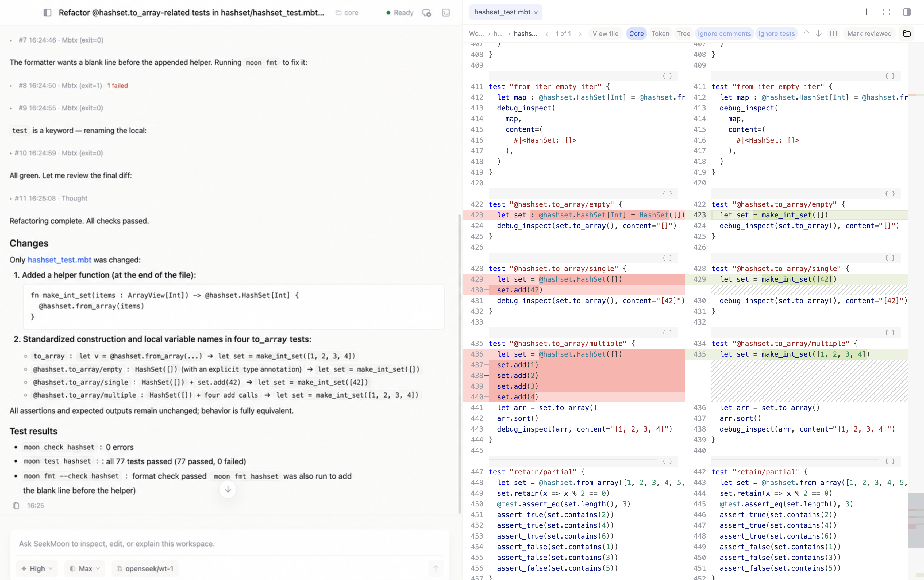Screen dimensions: 924x580
Task: Click the '1 failed' status label
Action: [118, 86]
